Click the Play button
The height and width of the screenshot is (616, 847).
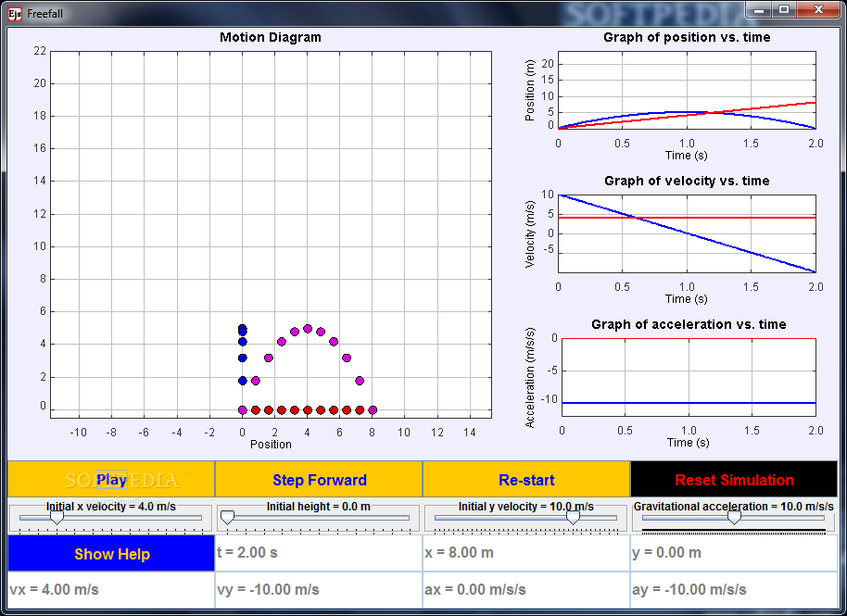(111, 480)
